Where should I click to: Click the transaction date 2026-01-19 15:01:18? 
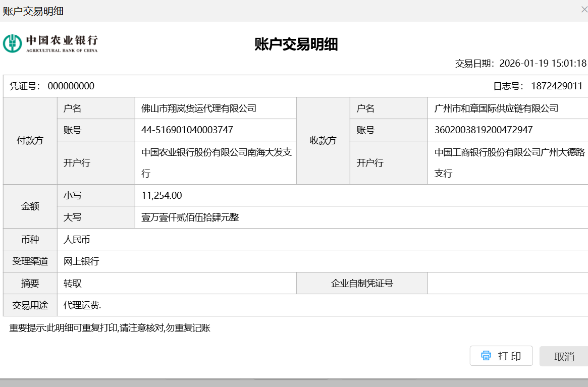point(543,64)
